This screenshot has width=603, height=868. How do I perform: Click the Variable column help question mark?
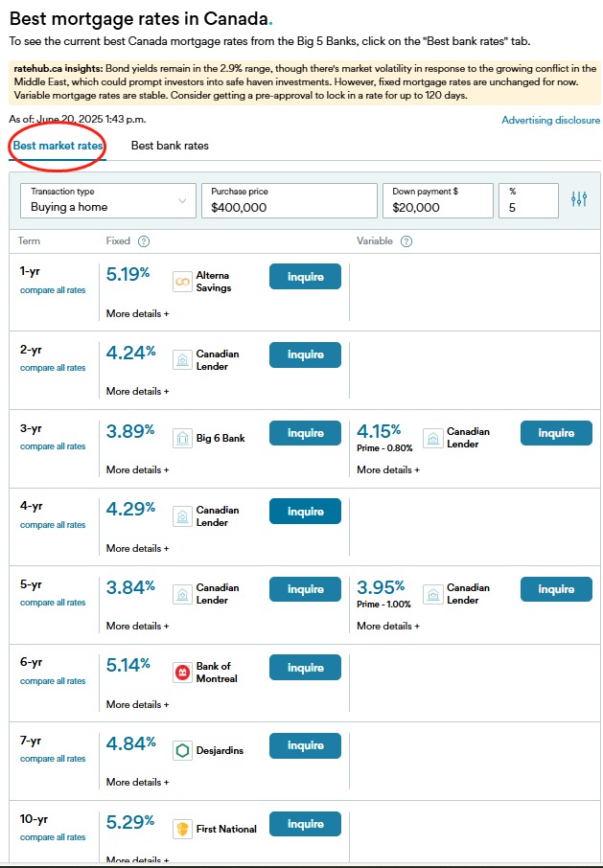tap(406, 241)
